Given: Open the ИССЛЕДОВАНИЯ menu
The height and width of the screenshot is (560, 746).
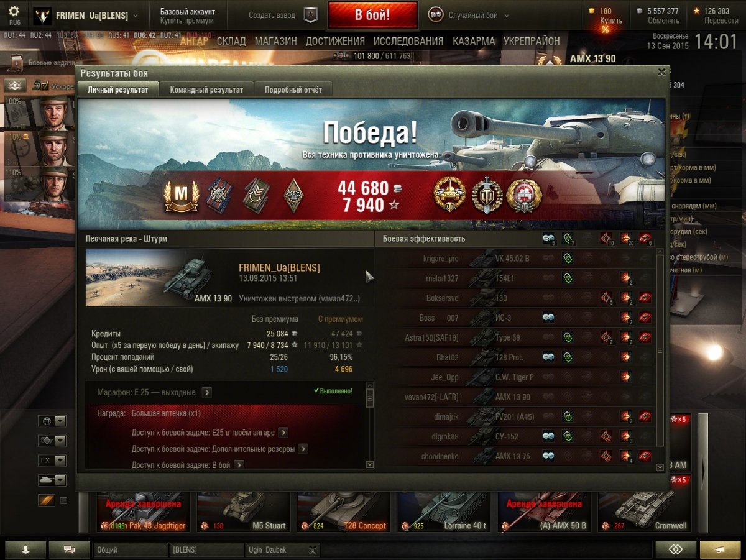Looking at the screenshot, I should tap(408, 41).
